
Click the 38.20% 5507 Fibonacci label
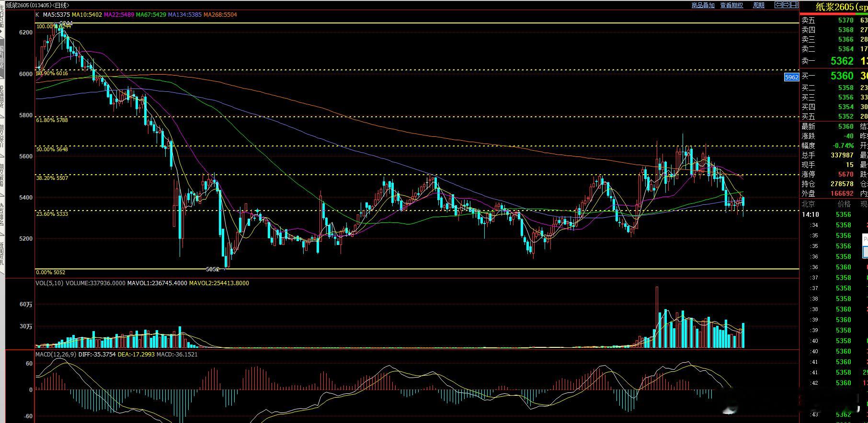[x=52, y=178]
